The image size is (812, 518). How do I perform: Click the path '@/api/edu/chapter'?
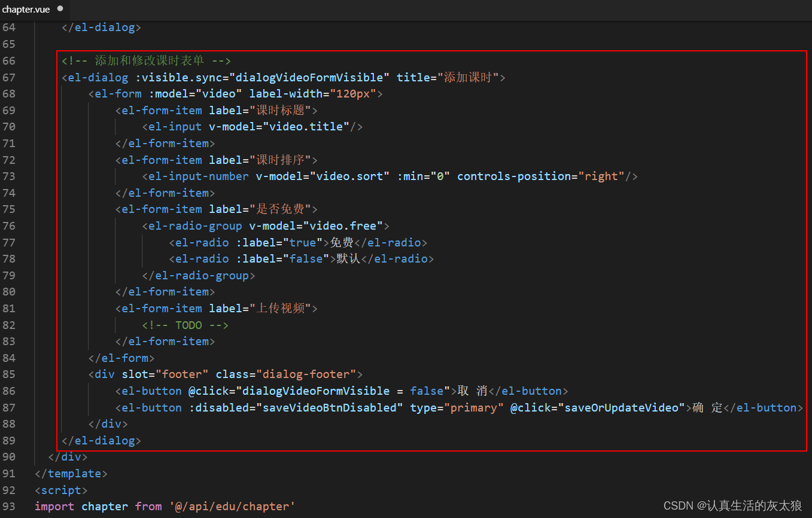[x=232, y=507]
